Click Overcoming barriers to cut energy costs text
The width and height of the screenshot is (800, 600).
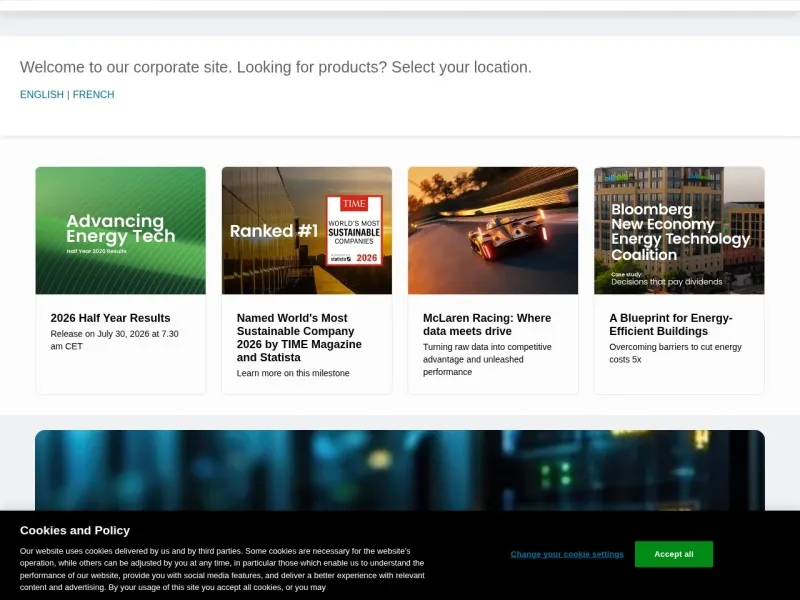point(675,353)
